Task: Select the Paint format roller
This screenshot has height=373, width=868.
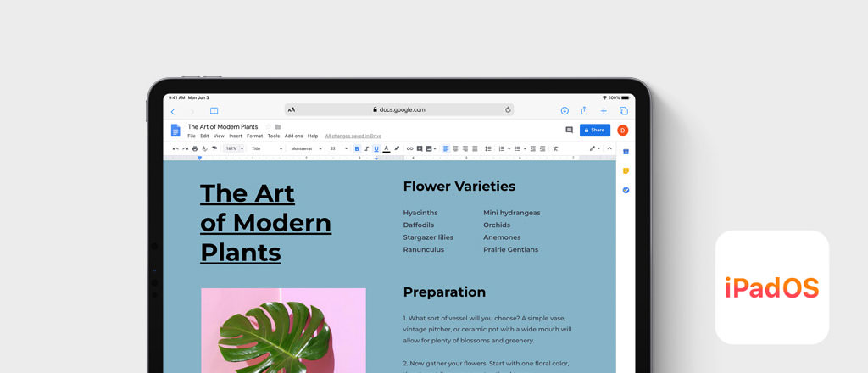Action: [x=214, y=148]
